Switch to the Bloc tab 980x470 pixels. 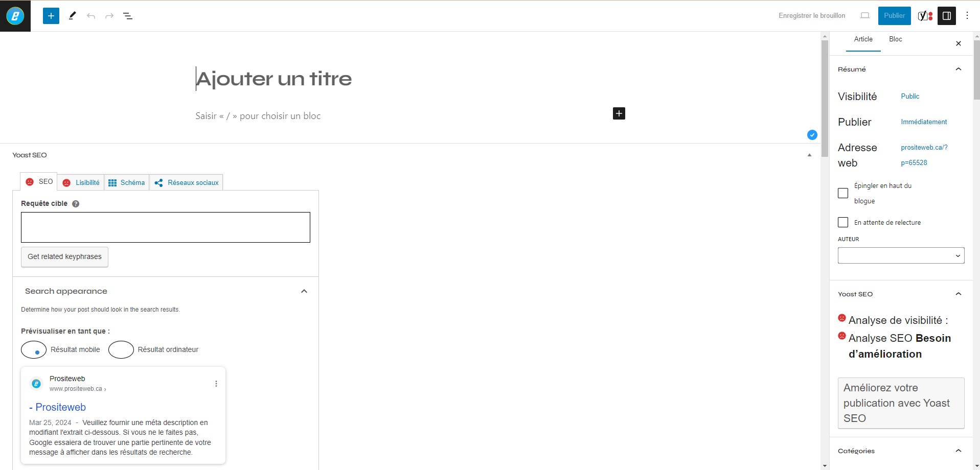coord(895,39)
